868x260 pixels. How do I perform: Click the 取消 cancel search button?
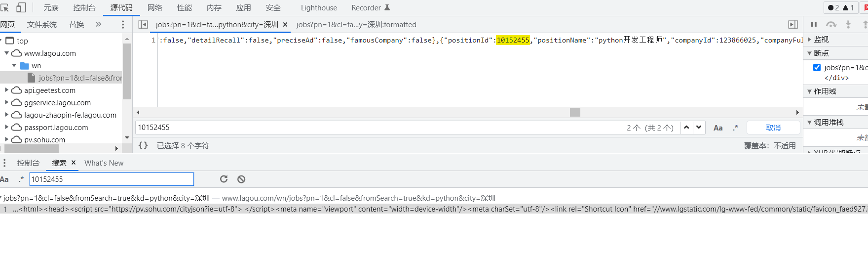[773, 128]
